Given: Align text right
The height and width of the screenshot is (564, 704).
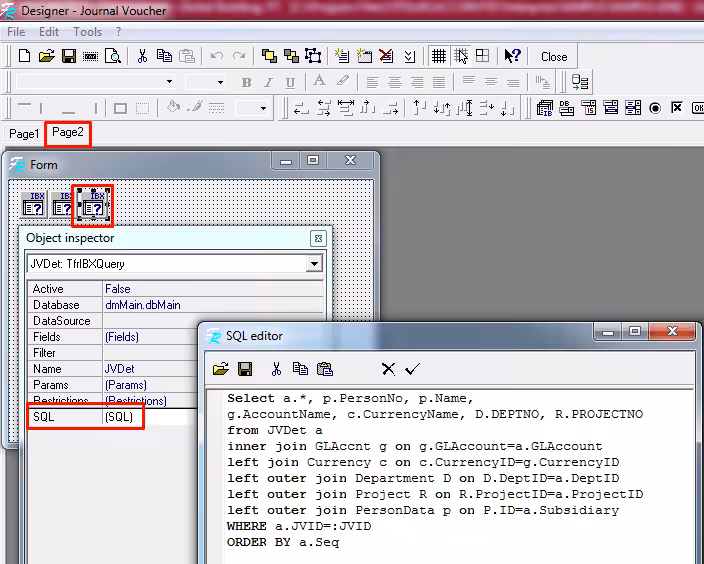Looking at the screenshot, I should (417, 82).
